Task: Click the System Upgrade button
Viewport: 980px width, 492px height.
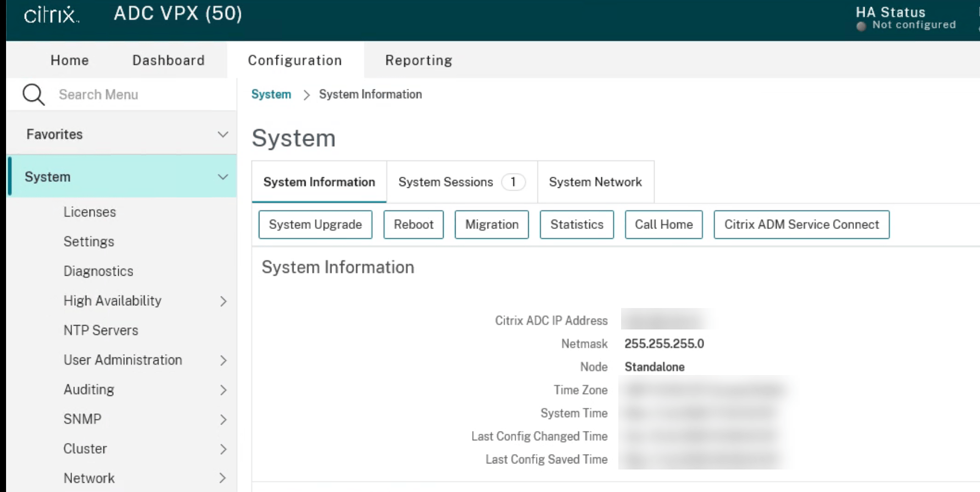Action: [x=315, y=225]
